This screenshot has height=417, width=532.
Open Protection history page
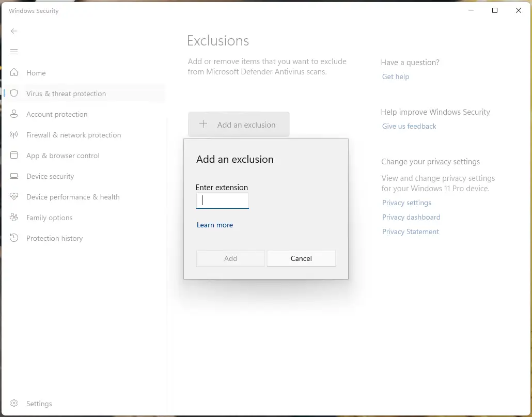click(55, 239)
